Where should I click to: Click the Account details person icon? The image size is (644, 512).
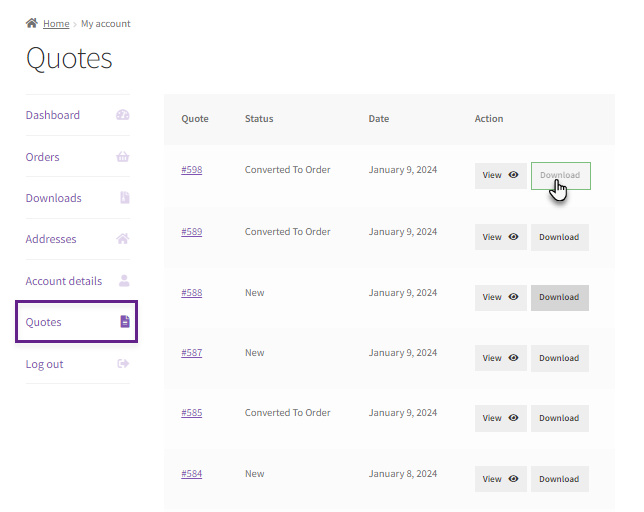tap(124, 281)
